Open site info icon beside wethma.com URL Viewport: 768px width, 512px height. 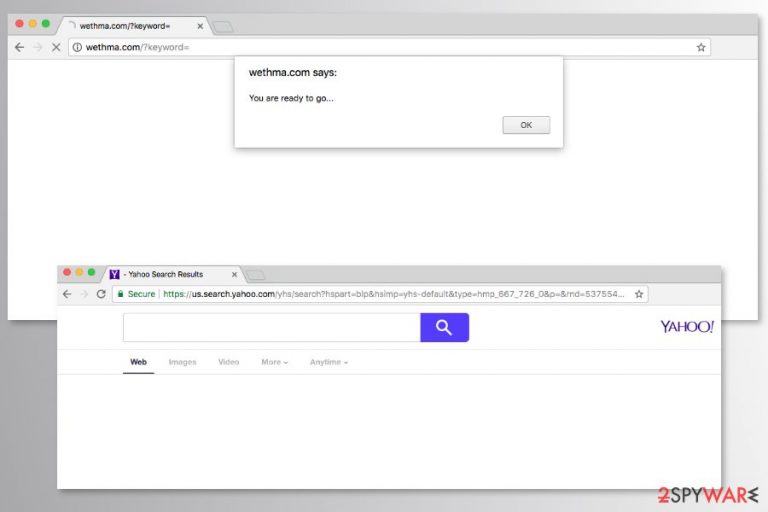[x=77, y=47]
